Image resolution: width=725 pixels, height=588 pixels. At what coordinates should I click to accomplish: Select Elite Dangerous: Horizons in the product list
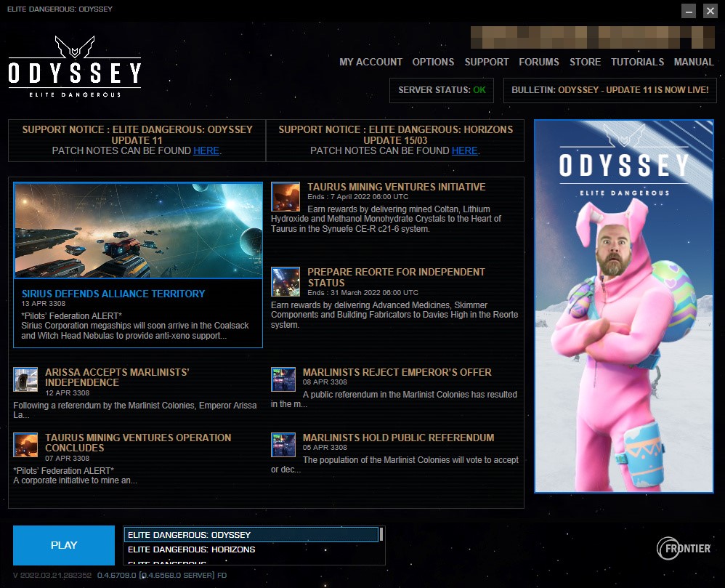[251, 549]
